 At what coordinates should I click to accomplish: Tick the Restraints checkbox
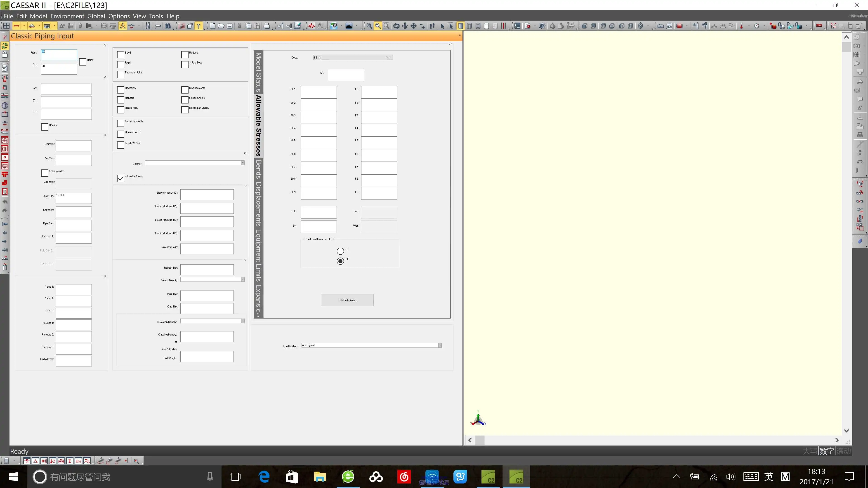(121, 90)
